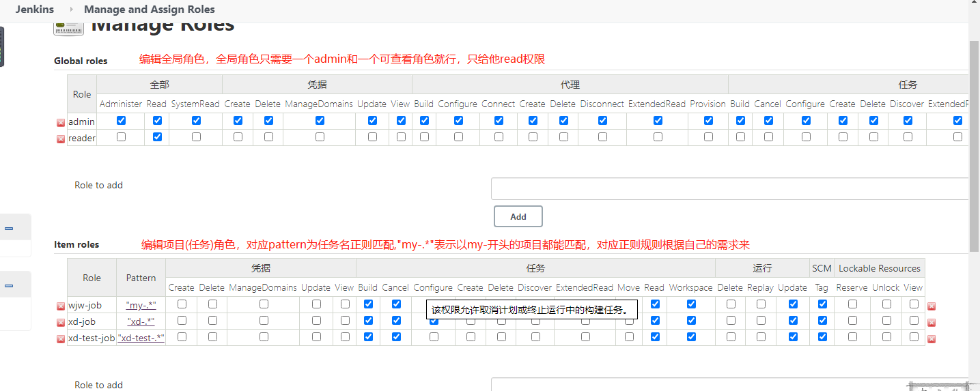Collapse the upper sidebar panel with minus icon
Screen dimensions: 980x391
(x=9, y=229)
